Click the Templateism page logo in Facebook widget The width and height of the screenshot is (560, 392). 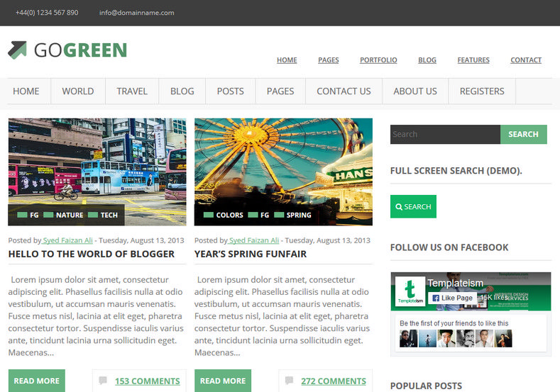coord(410,291)
